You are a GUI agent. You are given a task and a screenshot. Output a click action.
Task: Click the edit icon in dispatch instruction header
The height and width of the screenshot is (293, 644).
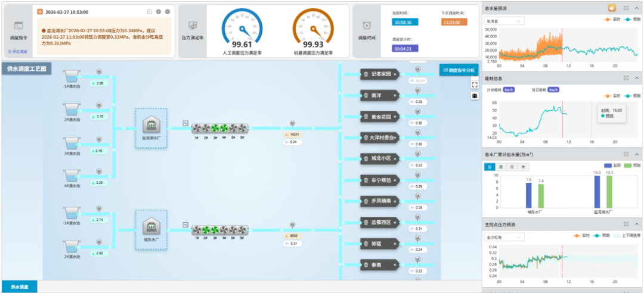coord(149,12)
